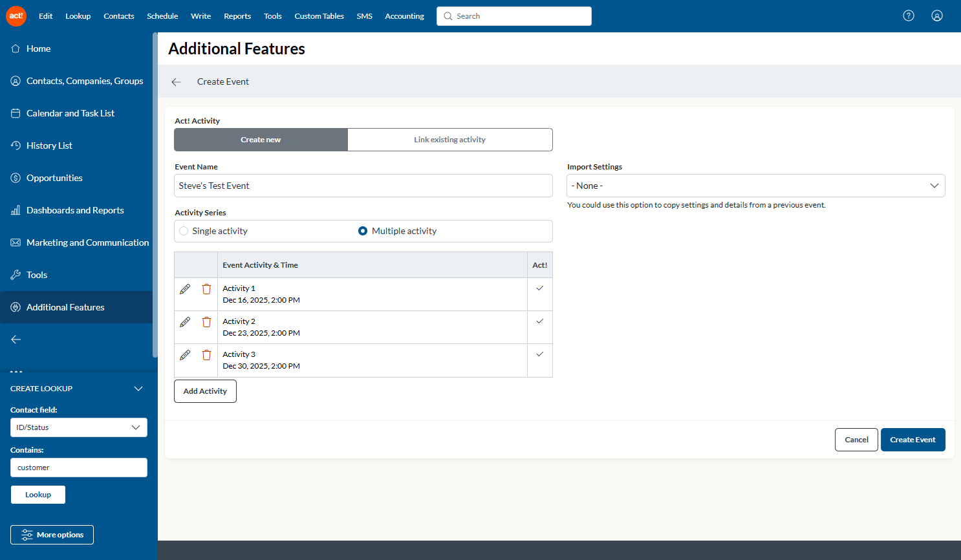Open Calendar and Task List in sidebar

[70, 113]
